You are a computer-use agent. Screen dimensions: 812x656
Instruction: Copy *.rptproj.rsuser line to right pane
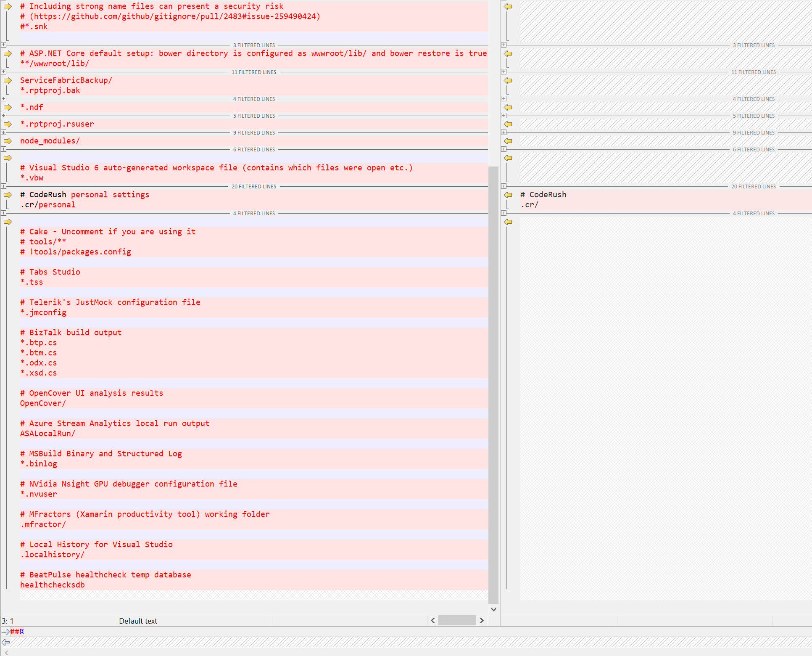[x=8, y=124]
